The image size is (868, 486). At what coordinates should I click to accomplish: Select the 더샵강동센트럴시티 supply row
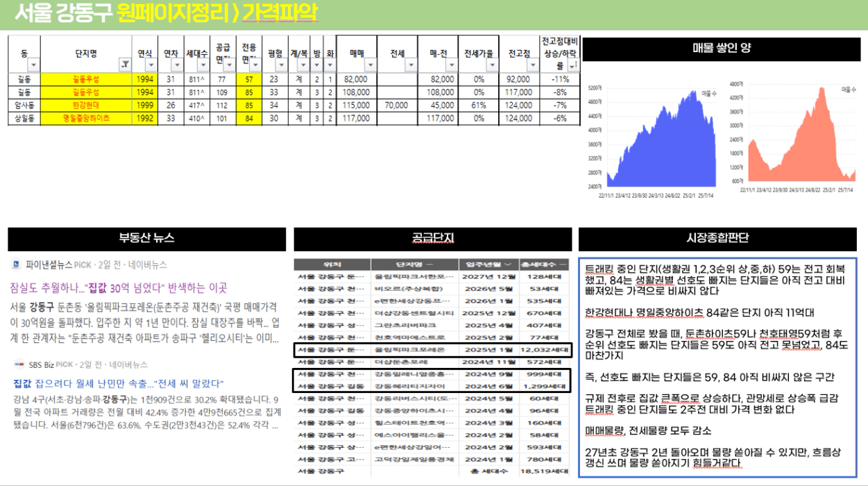point(433,313)
